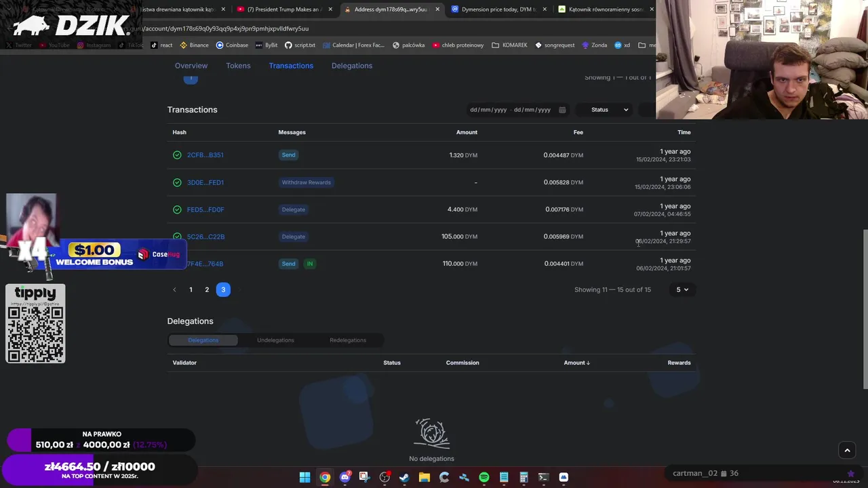Screen dimensions: 868x488
Task: Open Spotify from the taskbar
Action: 484,477
